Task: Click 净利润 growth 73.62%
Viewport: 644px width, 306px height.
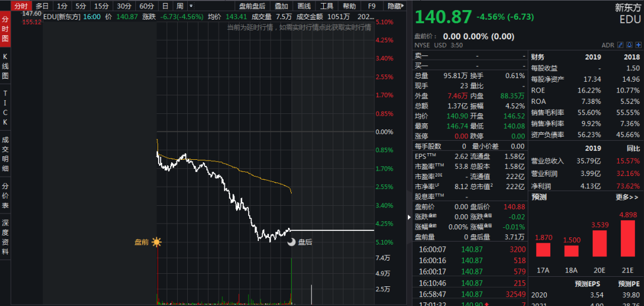Action: click(628, 186)
